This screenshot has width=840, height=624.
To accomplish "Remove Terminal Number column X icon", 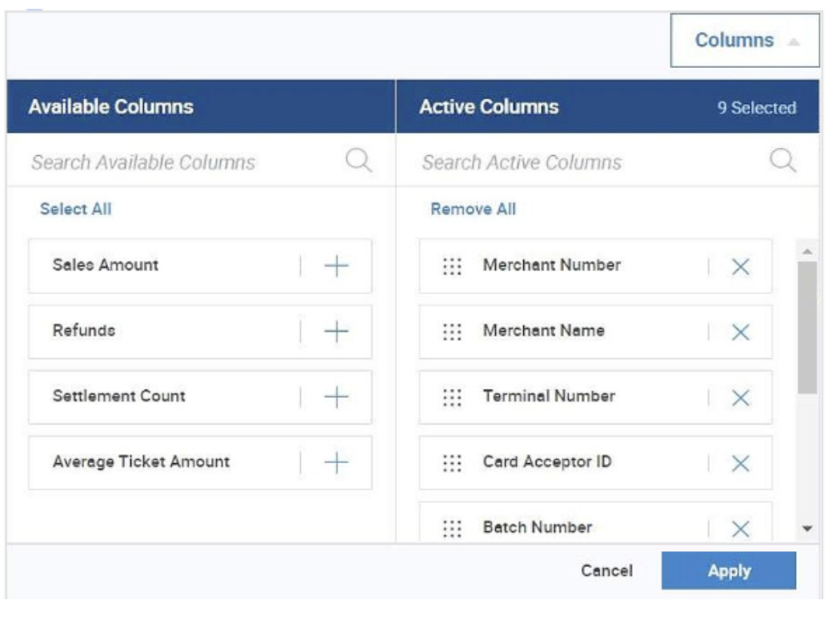I will (741, 398).
